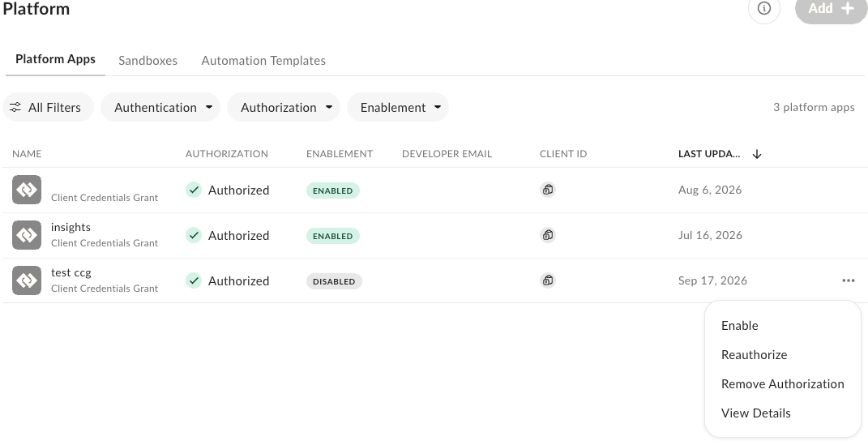The height and width of the screenshot is (445, 868).
Task: Expand the Enablement filter dropdown
Action: [398, 107]
